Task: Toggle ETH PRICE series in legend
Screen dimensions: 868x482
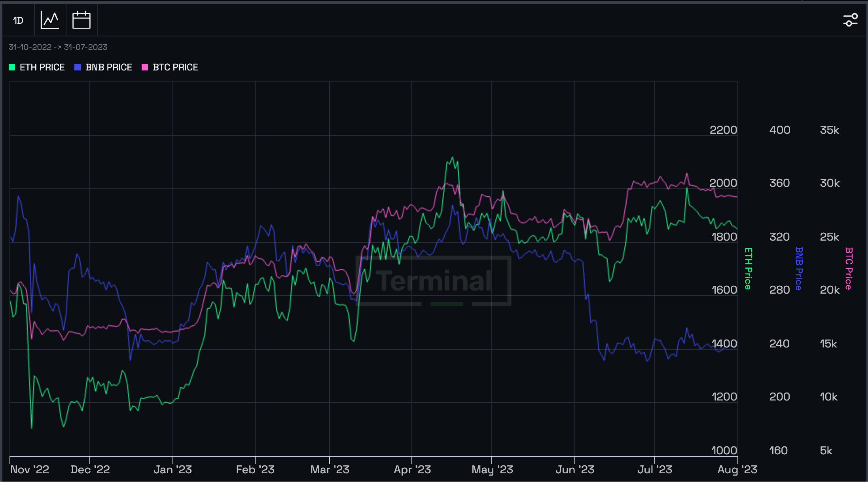Action: click(x=37, y=67)
